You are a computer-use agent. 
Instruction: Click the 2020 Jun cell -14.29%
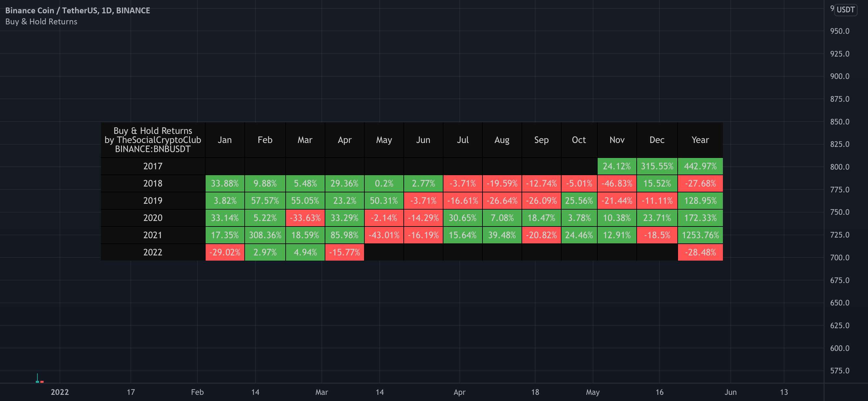coord(423,218)
